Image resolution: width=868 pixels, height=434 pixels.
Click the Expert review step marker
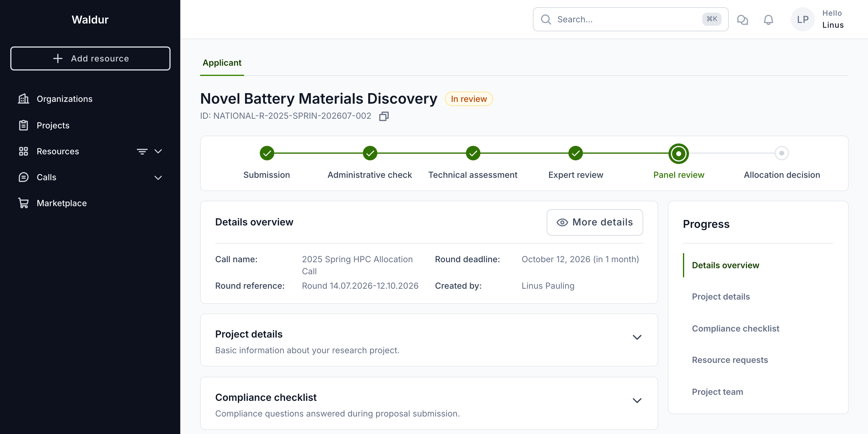point(576,153)
